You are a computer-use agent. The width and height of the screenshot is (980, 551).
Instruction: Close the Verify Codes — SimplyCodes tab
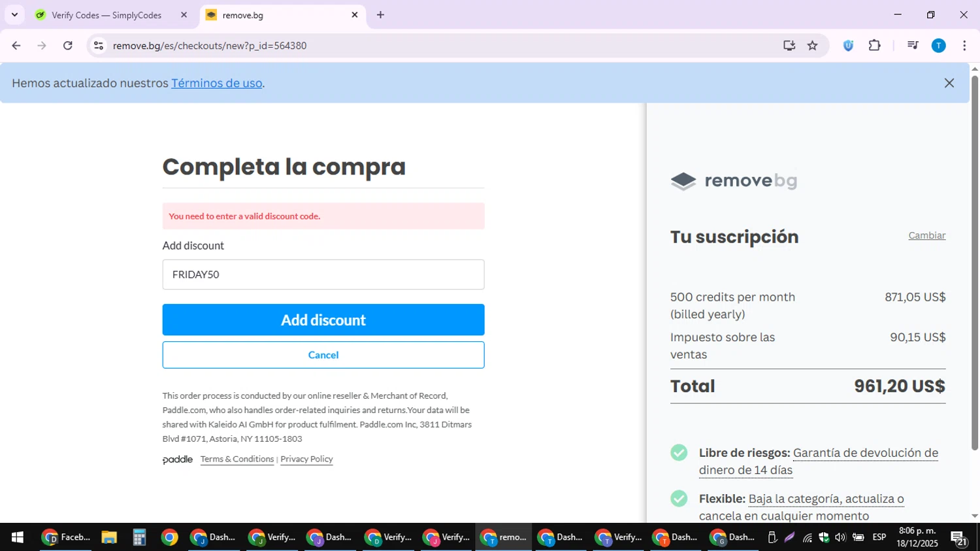tap(184, 15)
